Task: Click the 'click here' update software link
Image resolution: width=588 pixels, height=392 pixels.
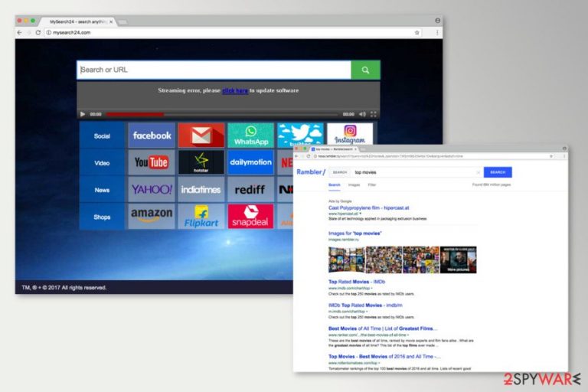Action: (235, 90)
